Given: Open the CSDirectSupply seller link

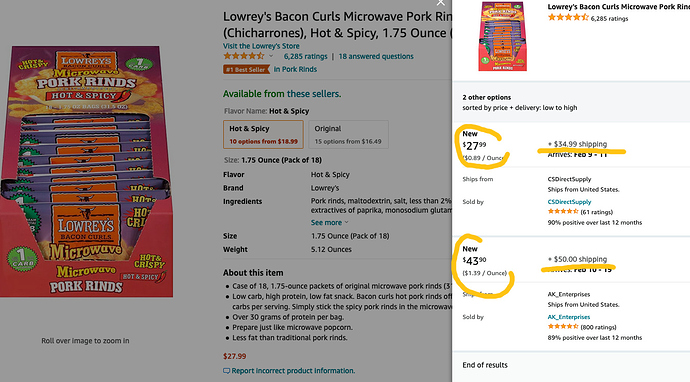Looking at the screenshot, I should pyautogui.click(x=569, y=202).
